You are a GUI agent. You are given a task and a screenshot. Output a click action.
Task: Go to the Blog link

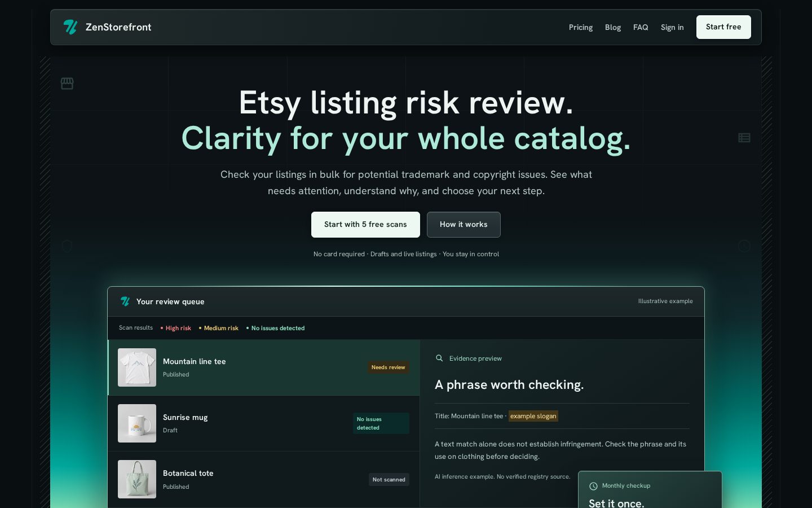click(x=613, y=27)
